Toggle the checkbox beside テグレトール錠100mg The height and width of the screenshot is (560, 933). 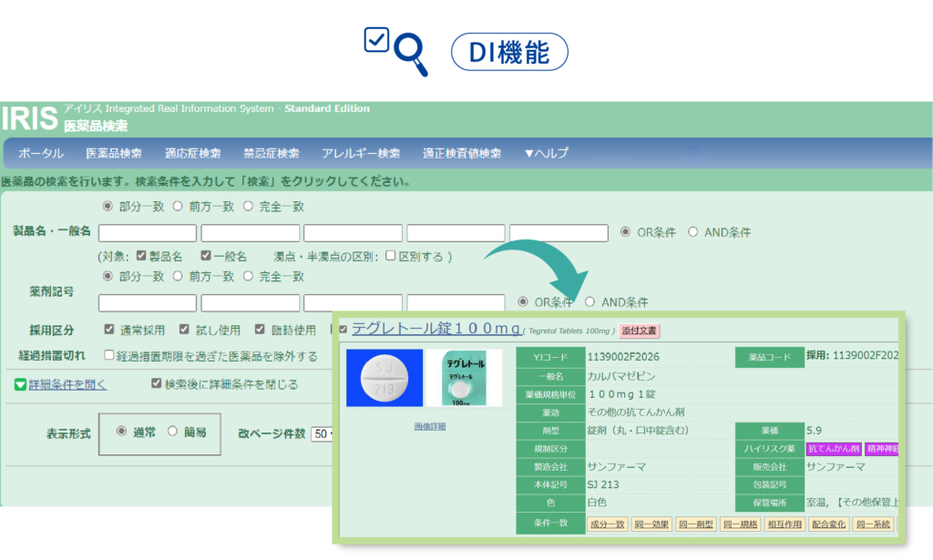(343, 330)
